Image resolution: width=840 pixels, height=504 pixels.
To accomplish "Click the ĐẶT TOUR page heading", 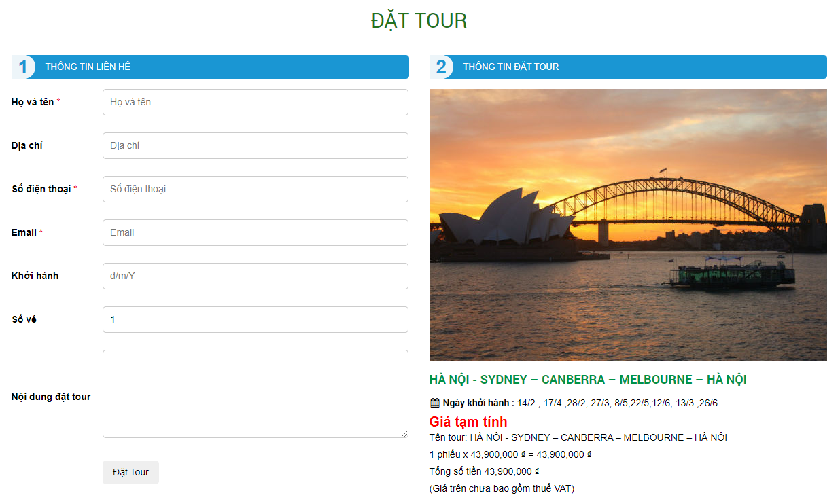I will pos(419,20).
